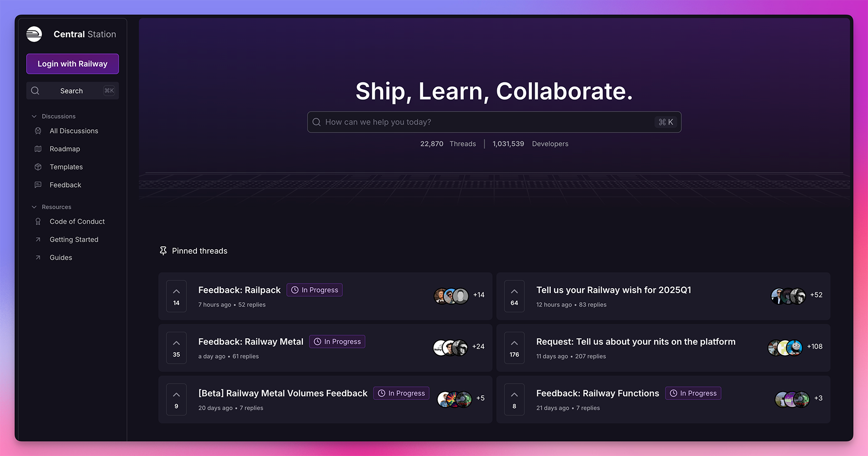The height and width of the screenshot is (456, 868).
Task: Click In Progress badge on Railway Metal thread
Action: coord(337,342)
